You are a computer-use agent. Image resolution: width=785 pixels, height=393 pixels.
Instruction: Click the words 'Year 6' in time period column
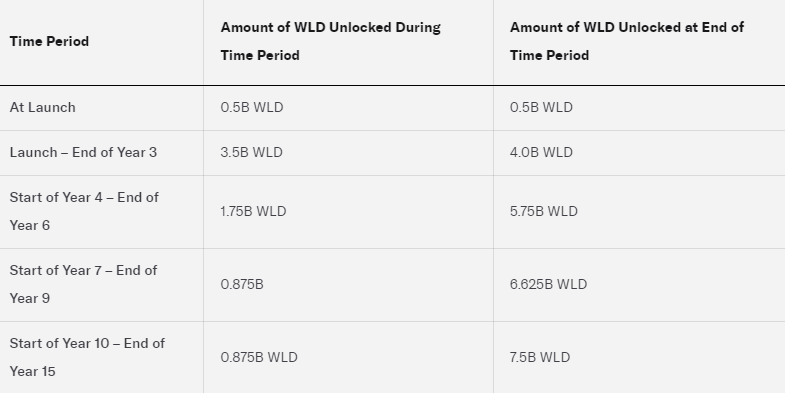pos(30,225)
